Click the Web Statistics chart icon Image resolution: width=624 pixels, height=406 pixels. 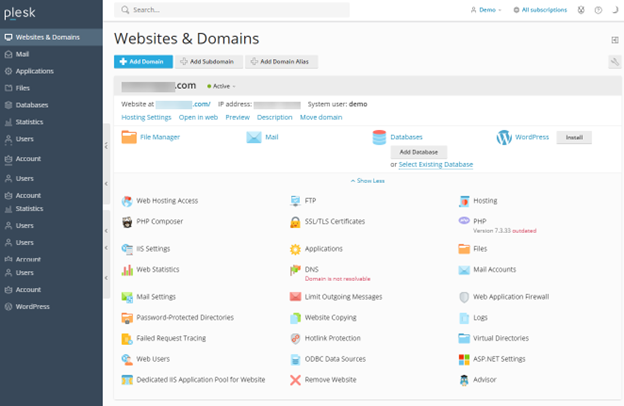coord(127,270)
